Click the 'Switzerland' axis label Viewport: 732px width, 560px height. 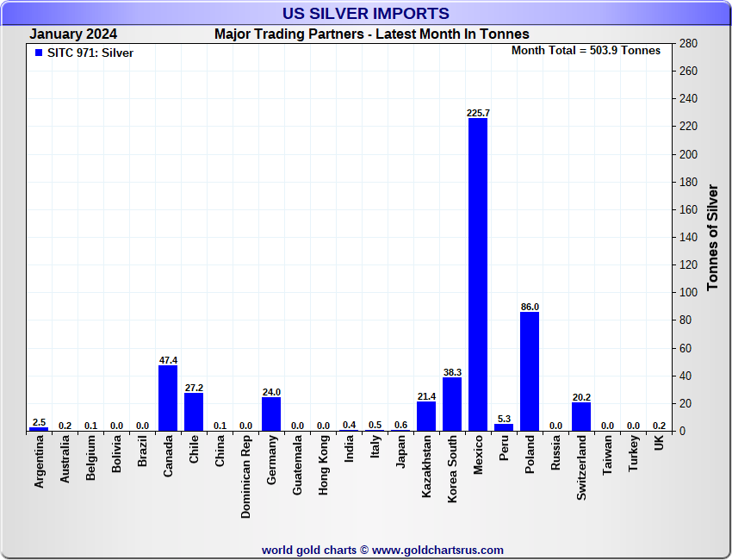(x=581, y=468)
